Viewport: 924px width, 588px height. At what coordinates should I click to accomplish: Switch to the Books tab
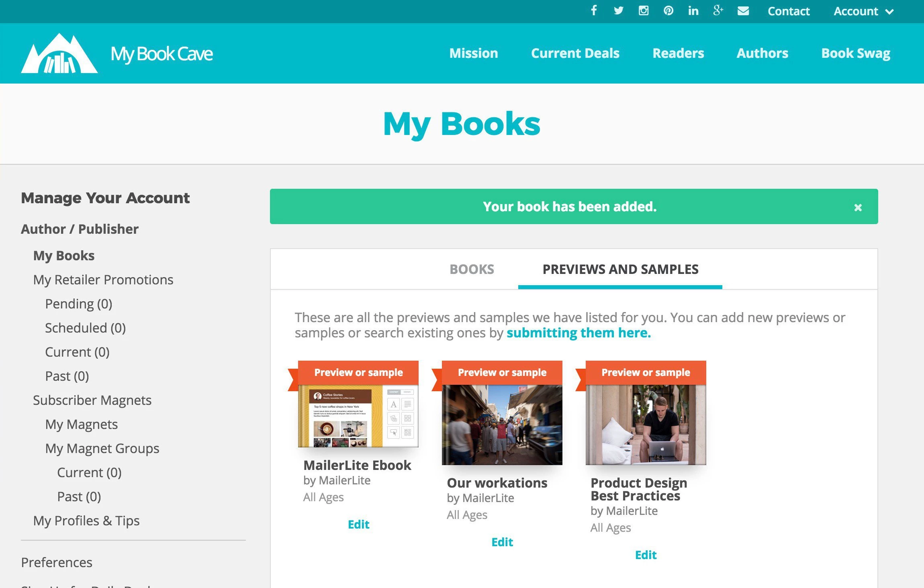pos(472,269)
